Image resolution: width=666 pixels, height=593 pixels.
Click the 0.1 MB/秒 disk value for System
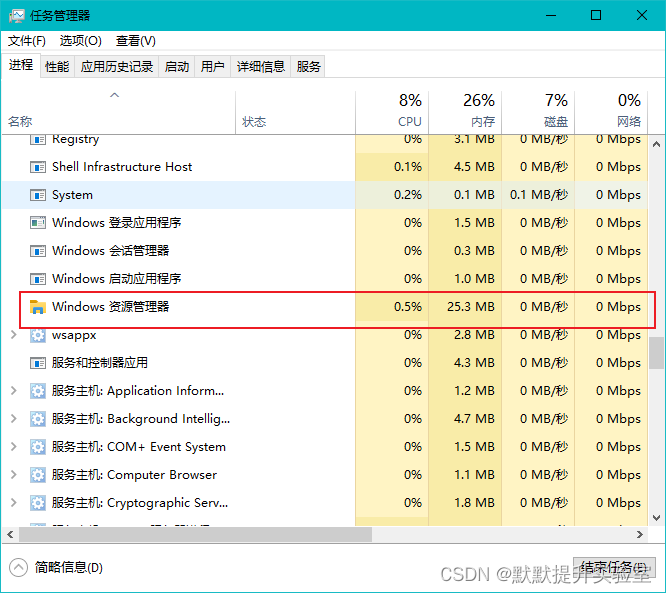(x=539, y=195)
